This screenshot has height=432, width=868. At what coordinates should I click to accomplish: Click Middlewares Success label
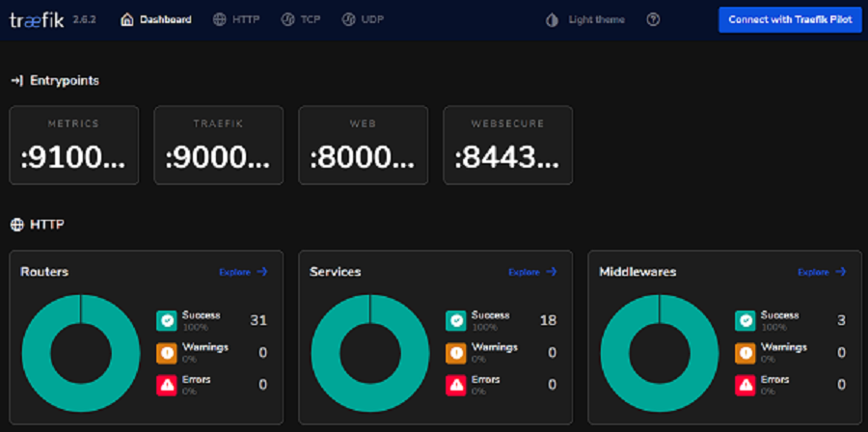coord(779,315)
